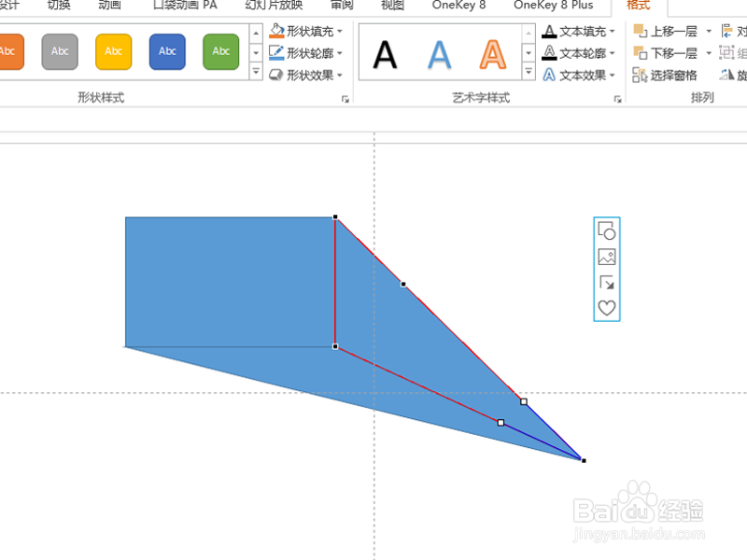Click the resize arrow icon in floating toolbar
This screenshot has height=560, width=747.
(x=606, y=283)
